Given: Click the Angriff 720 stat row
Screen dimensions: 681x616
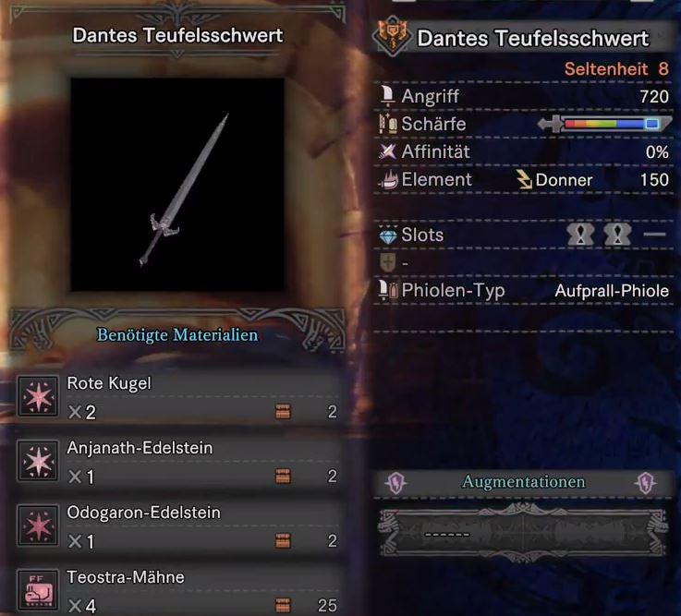Looking at the screenshot, I should 523,96.
